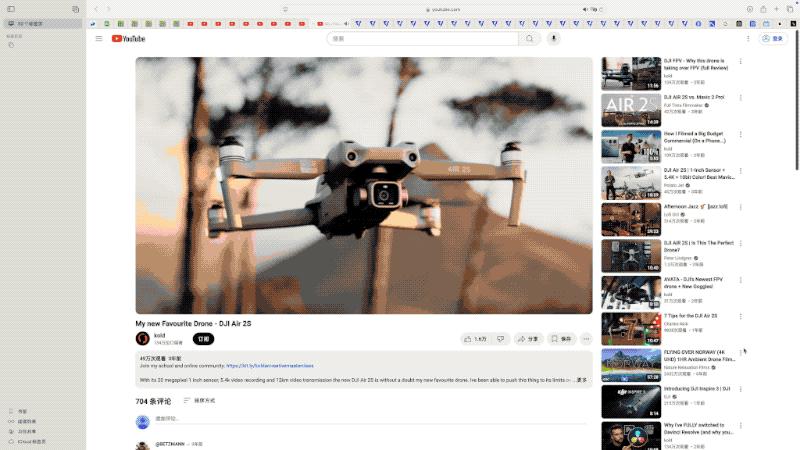This screenshot has width=800, height=450.
Task: Start voice search with the microphone icon
Action: (554, 39)
